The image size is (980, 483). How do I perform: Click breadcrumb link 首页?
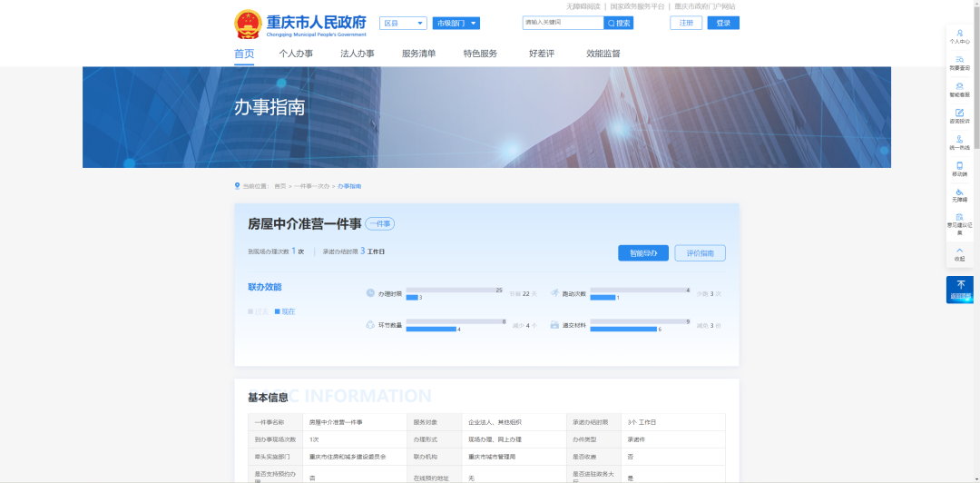point(280,186)
